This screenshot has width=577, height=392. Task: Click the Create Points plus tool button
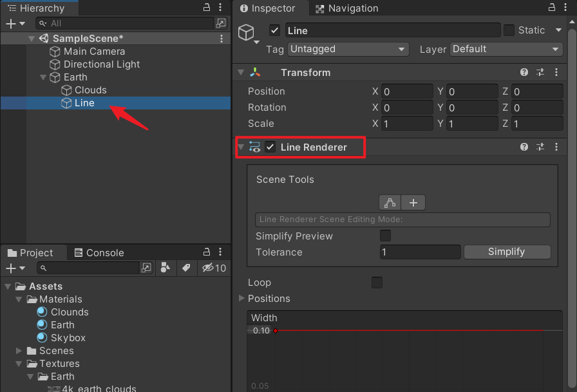pyautogui.click(x=413, y=203)
